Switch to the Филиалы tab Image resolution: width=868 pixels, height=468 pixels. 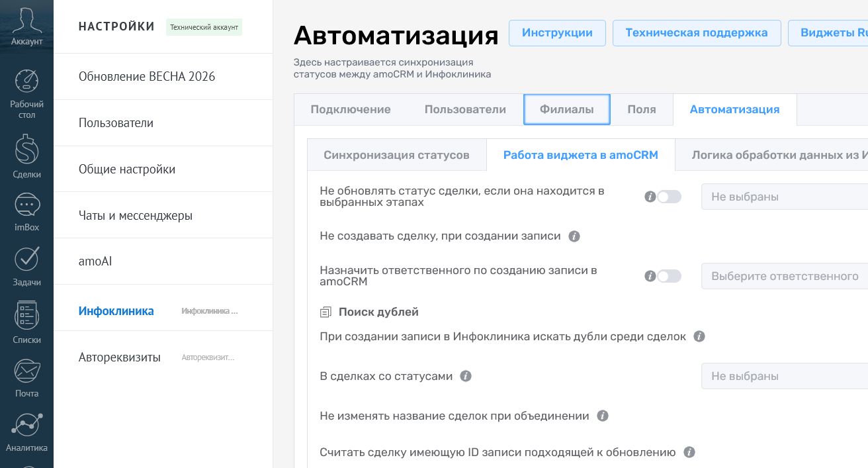(566, 110)
